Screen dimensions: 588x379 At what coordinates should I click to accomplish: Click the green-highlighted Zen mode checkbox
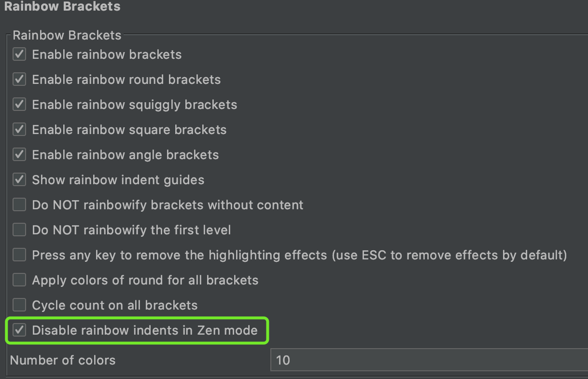[x=19, y=330]
